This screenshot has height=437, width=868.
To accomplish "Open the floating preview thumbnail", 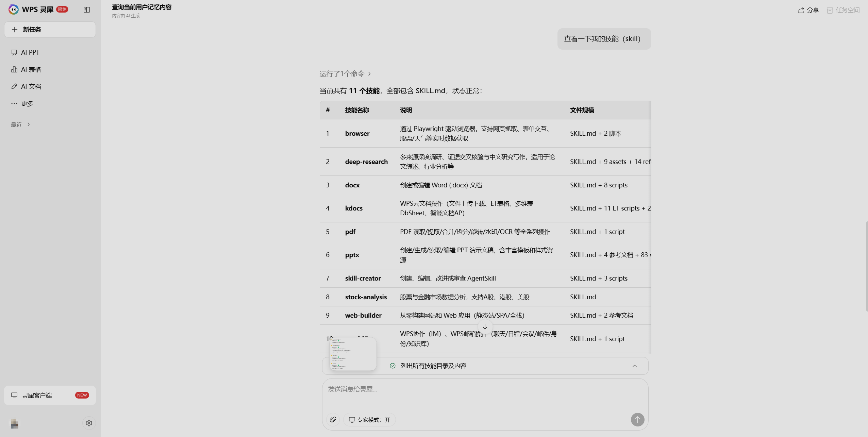I will pyautogui.click(x=353, y=354).
